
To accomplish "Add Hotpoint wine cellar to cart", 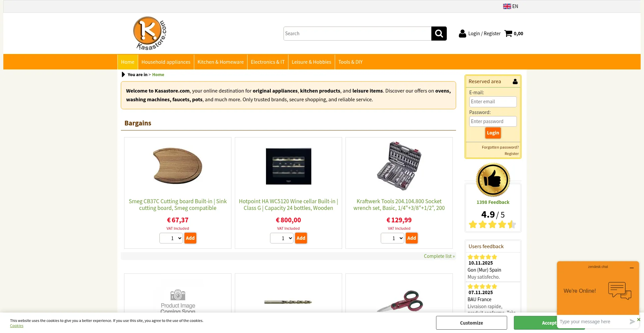I will click(x=301, y=238).
